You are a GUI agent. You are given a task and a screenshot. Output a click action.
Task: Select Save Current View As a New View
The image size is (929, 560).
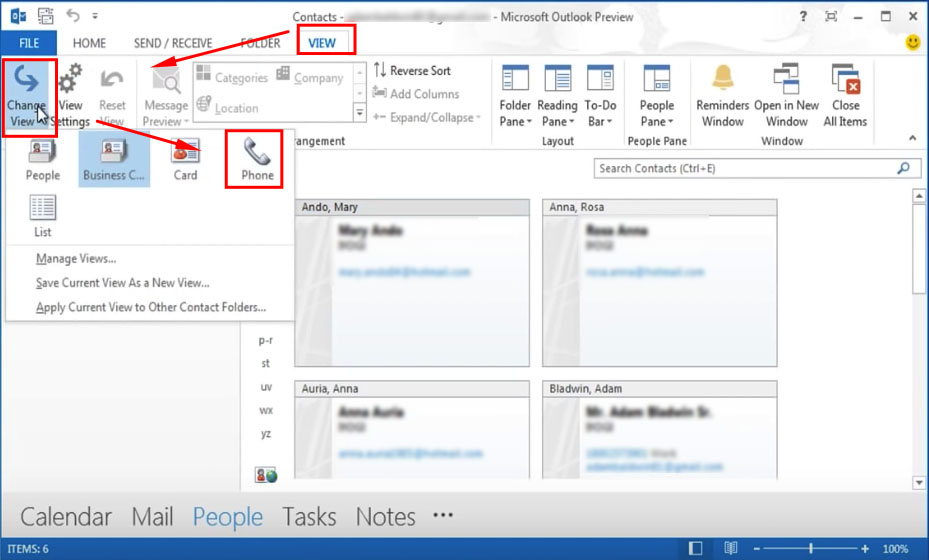point(123,283)
